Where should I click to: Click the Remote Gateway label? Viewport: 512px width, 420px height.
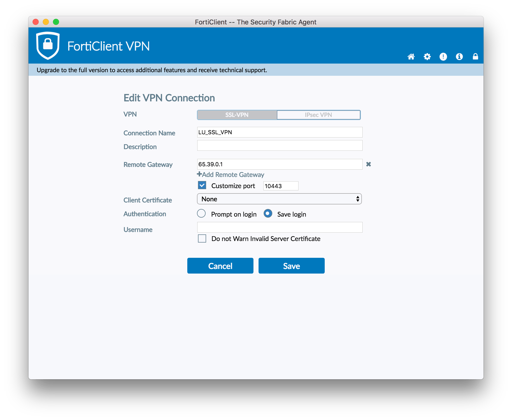(148, 164)
